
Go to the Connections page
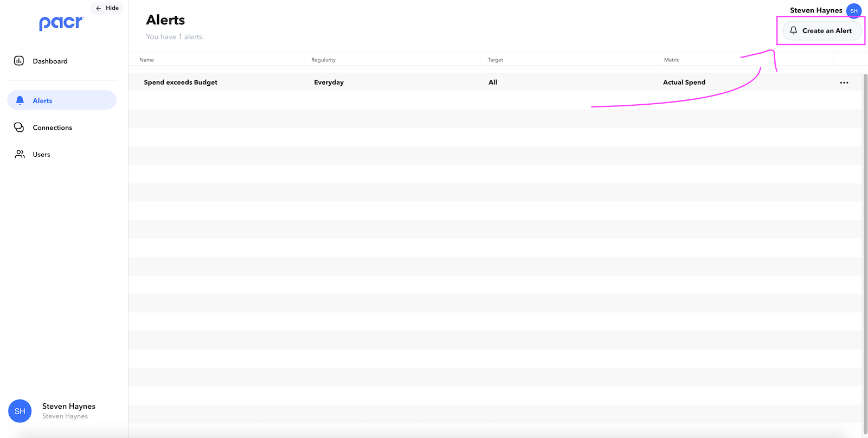[x=52, y=128]
